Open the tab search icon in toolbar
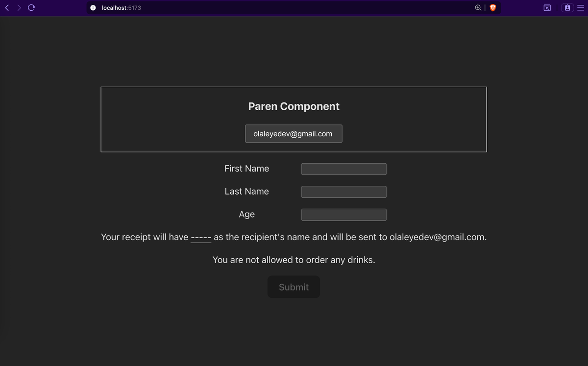 tap(547, 8)
